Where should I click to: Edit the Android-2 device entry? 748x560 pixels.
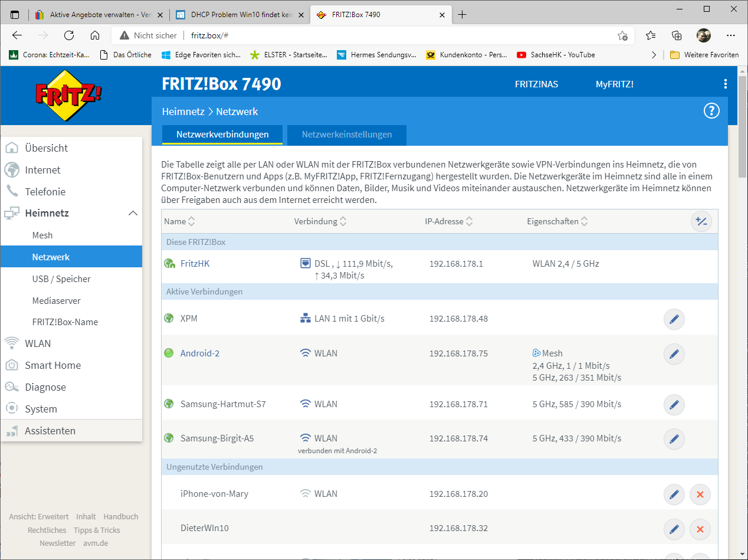(674, 354)
